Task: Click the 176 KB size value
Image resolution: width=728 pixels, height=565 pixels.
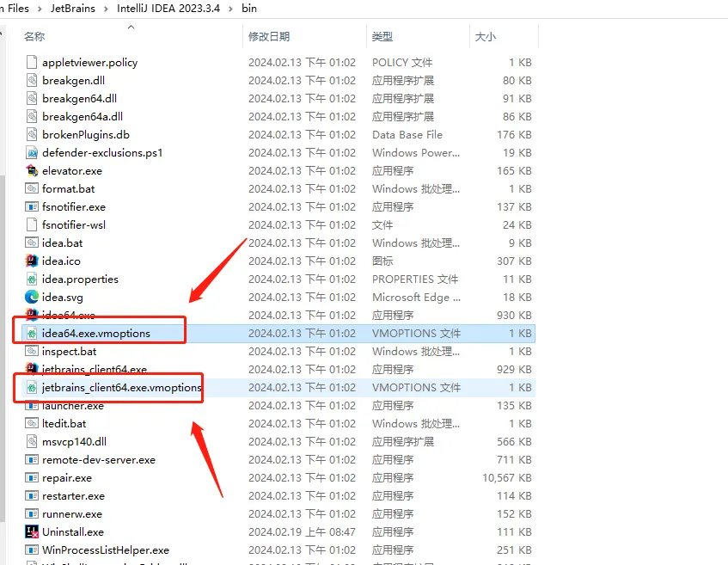Action: click(x=515, y=135)
